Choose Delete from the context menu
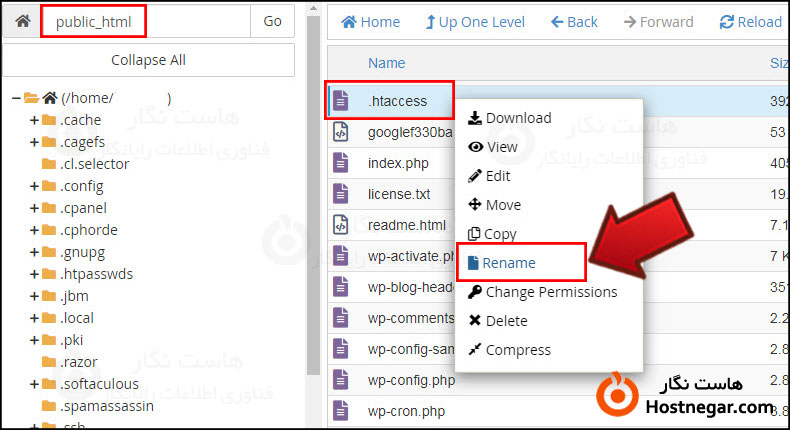 tap(497, 321)
